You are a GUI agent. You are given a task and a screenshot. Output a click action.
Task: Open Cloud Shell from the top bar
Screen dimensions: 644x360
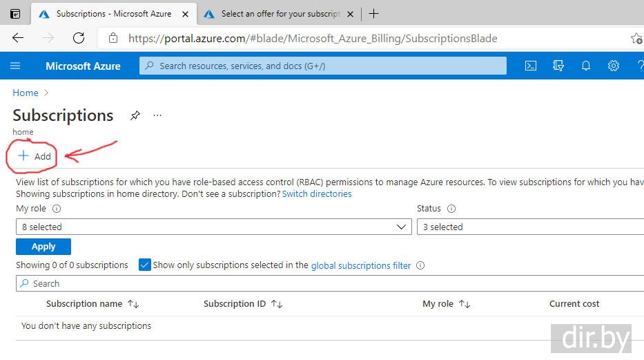pyautogui.click(x=530, y=66)
